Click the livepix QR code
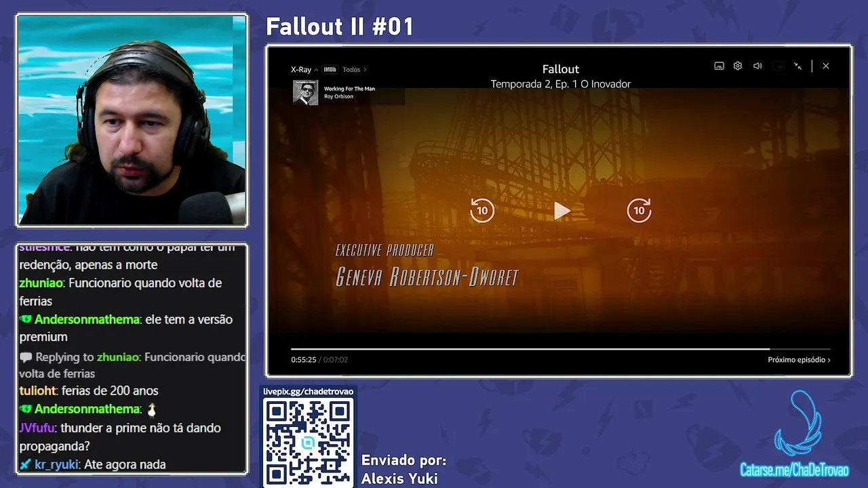The image size is (868, 488). coord(309,443)
